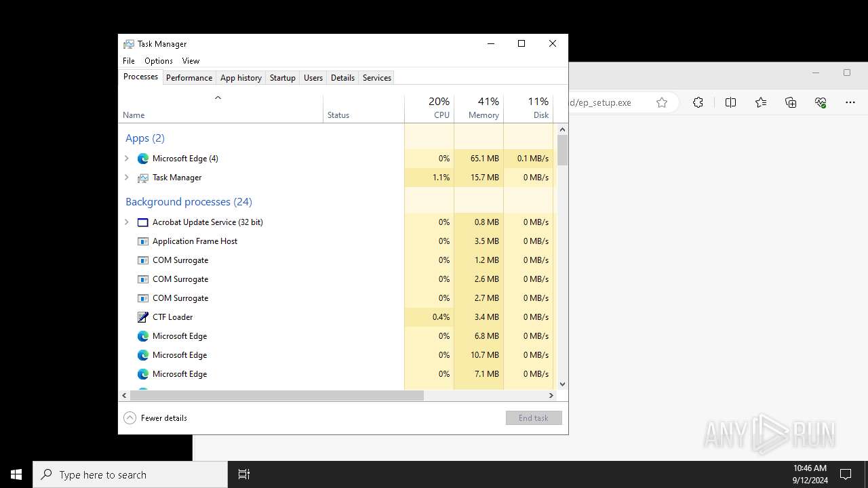Open Edge Collections icon

(791, 102)
